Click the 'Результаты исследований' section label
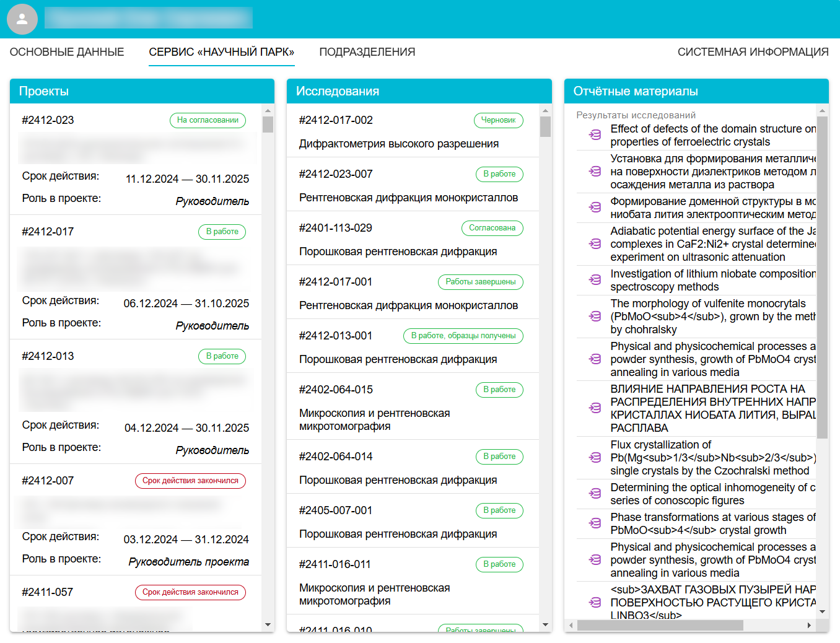Image resolution: width=840 pixels, height=643 pixels. pos(636,115)
